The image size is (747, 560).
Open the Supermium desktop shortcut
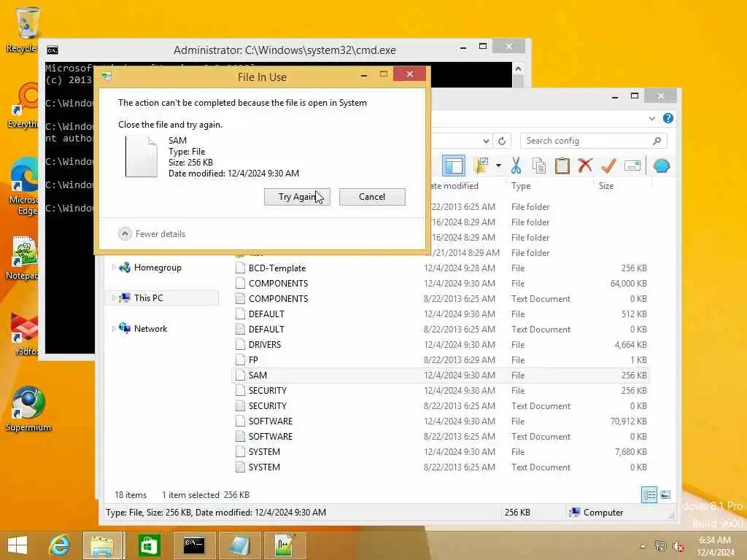[x=28, y=410]
